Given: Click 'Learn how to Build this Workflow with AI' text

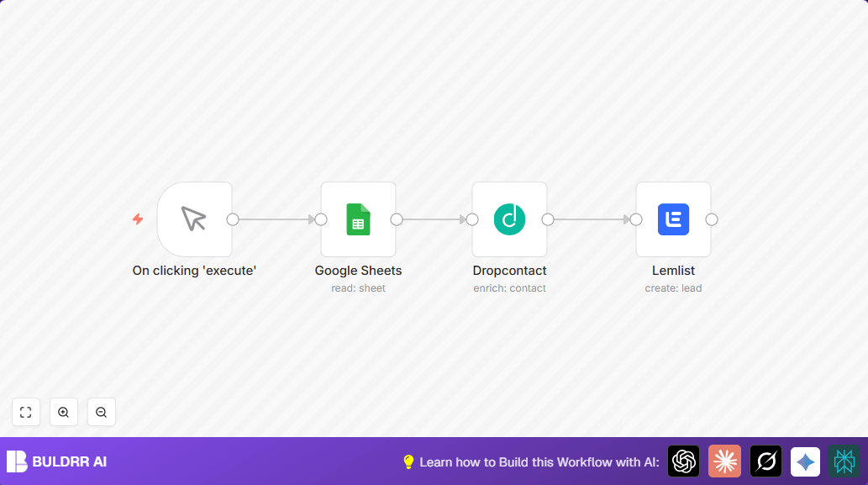Looking at the screenshot, I should [539, 462].
